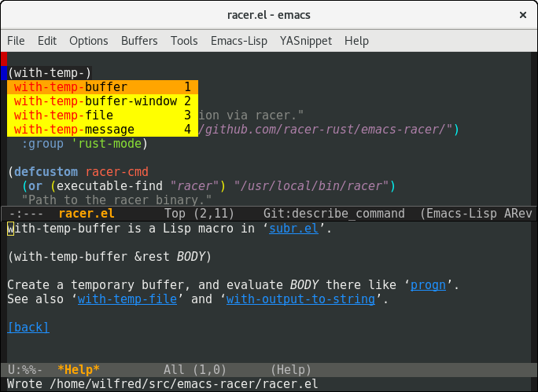Click the [back] button in Help
The height and width of the screenshot is (392, 538).
(x=28, y=327)
